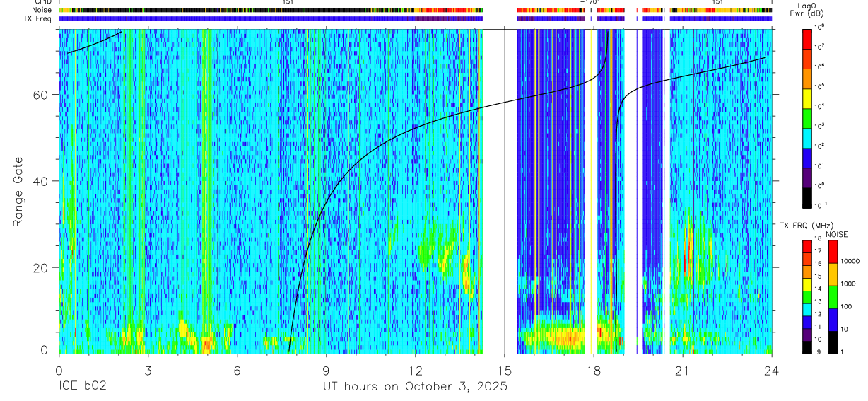Select the x-axis tick label 9
Viewport: 868px width, 401px height.
(326, 370)
